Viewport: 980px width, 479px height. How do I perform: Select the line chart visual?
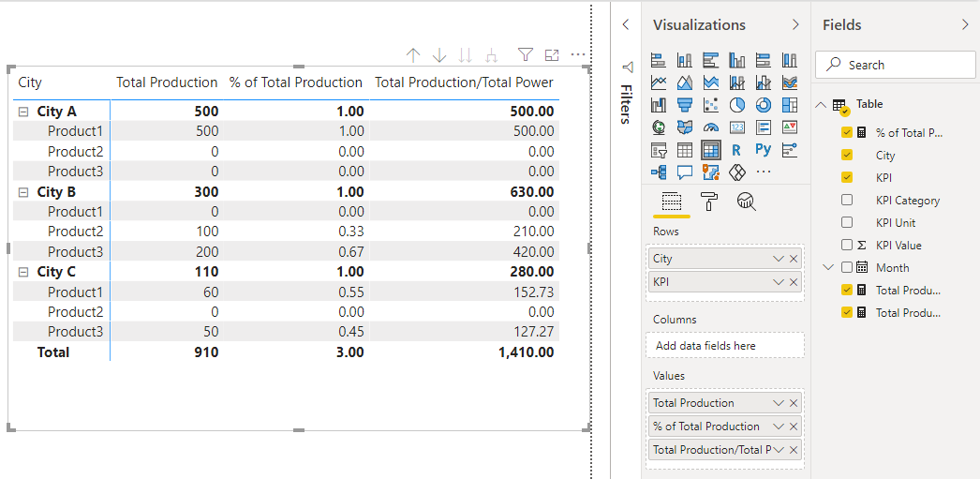point(659,82)
